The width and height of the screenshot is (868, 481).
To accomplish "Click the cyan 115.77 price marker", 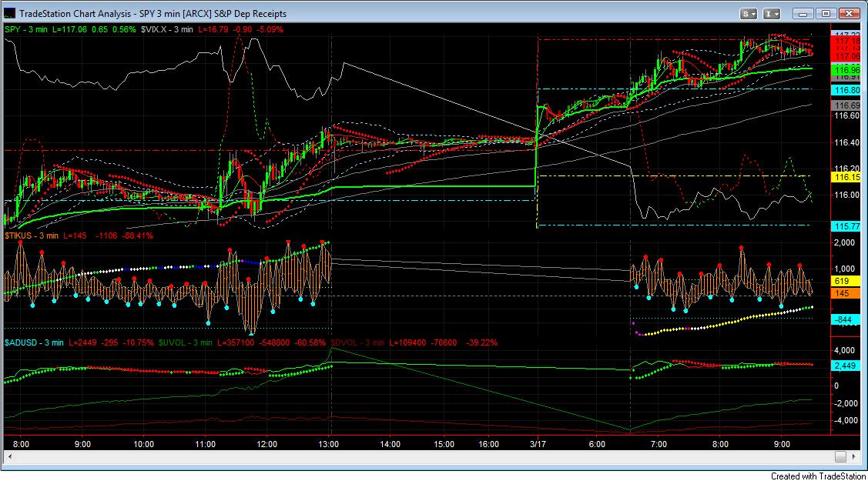I will [846, 226].
